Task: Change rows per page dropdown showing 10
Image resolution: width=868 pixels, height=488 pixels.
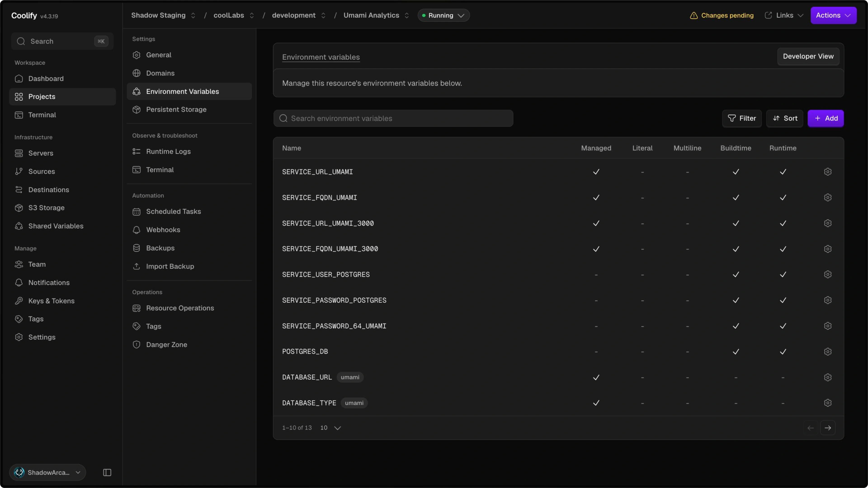Action: (x=330, y=428)
